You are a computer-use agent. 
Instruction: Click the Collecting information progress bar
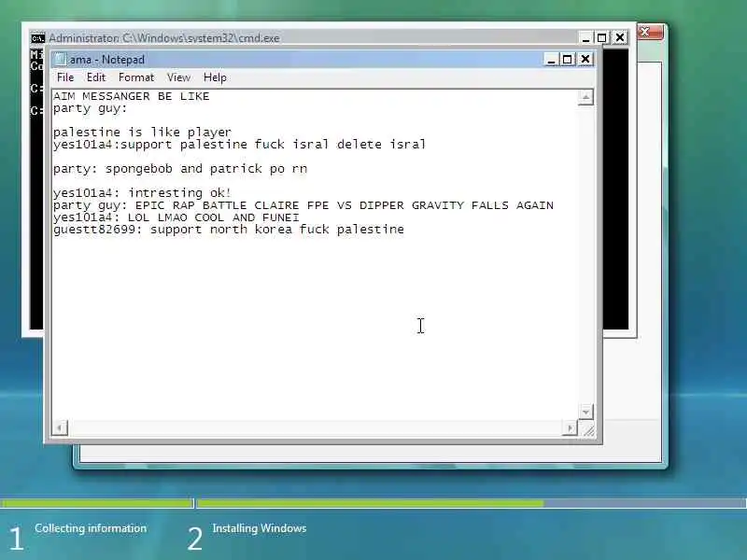[x=97, y=503]
